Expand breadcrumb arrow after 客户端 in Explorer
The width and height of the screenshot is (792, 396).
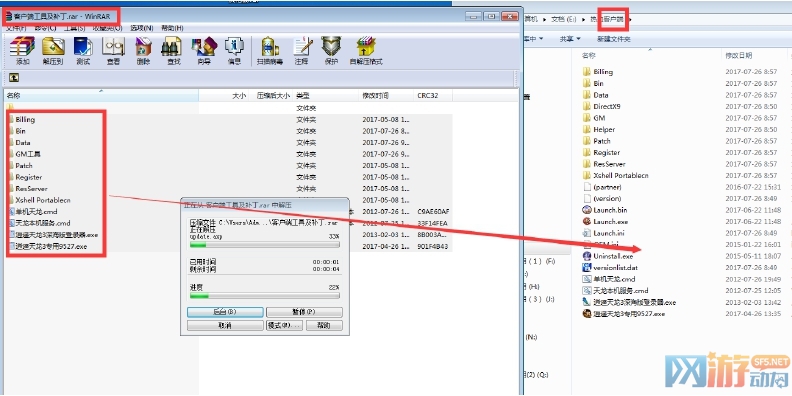click(631, 19)
